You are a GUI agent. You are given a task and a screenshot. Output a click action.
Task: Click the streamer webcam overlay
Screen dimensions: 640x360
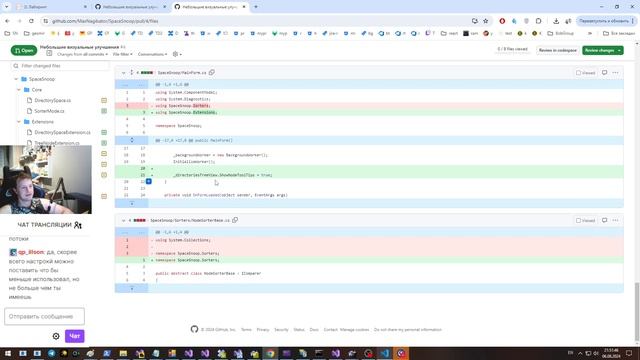[46, 180]
